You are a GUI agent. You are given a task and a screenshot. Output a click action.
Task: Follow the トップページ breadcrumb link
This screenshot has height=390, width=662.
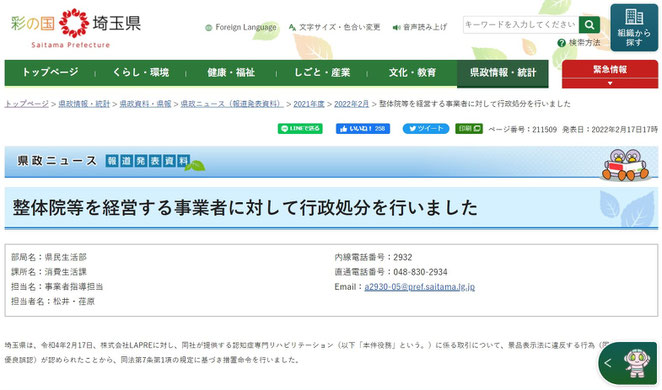27,104
